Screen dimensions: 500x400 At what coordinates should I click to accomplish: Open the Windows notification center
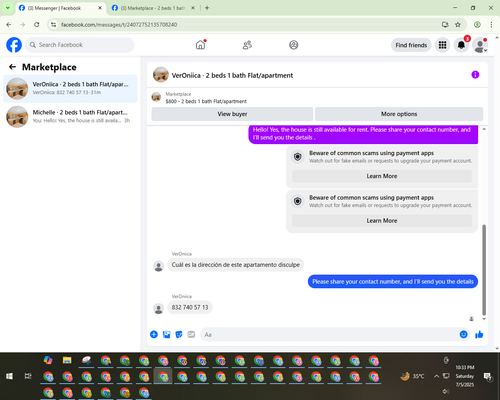tap(488, 376)
